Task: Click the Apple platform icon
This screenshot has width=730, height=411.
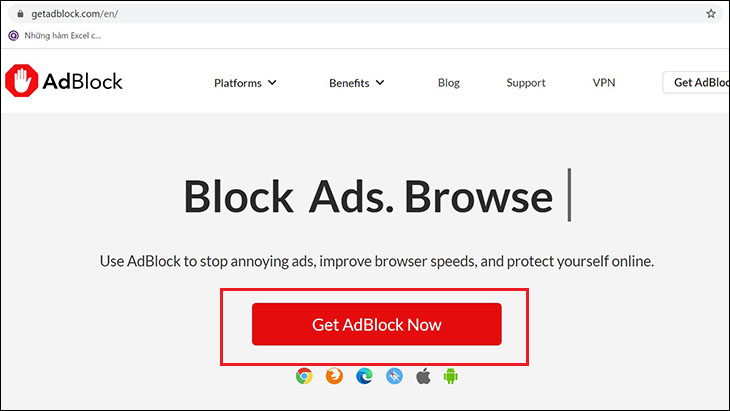Action: pyautogui.click(x=423, y=376)
